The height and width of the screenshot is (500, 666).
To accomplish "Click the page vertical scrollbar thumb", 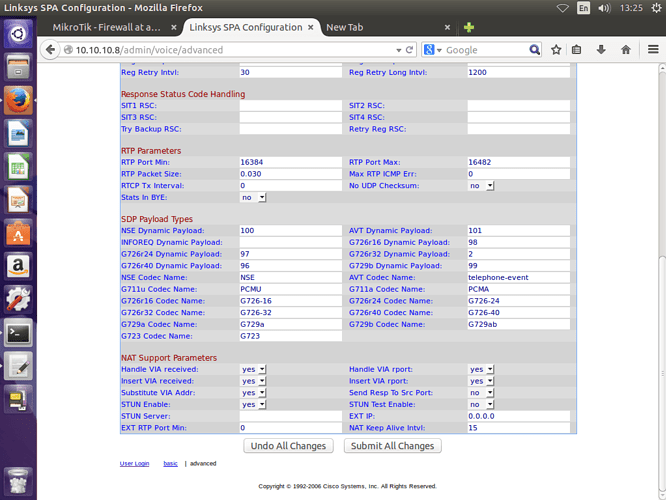I will [662, 373].
